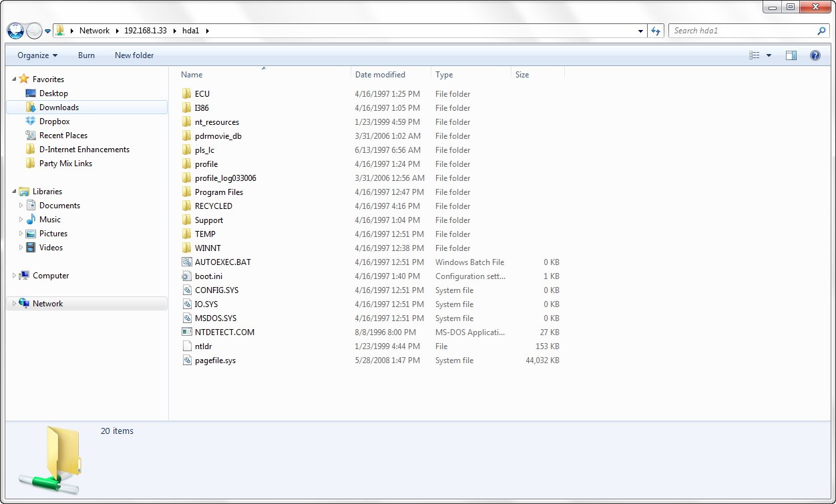The width and height of the screenshot is (836, 504).
Task: Expand the Music library node
Action: tap(21, 219)
